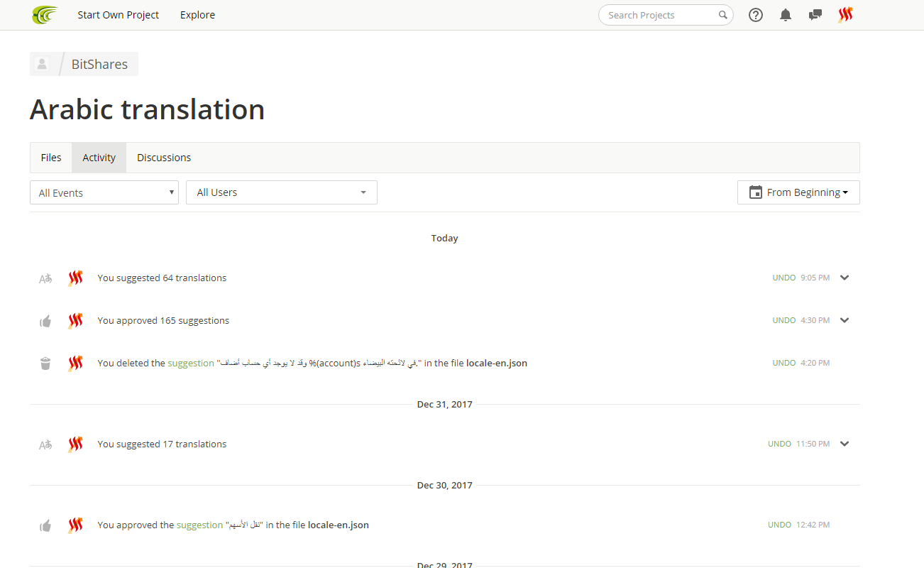Click the Arabic translation page heading
Screen dimensions: 924x568
click(148, 109)
